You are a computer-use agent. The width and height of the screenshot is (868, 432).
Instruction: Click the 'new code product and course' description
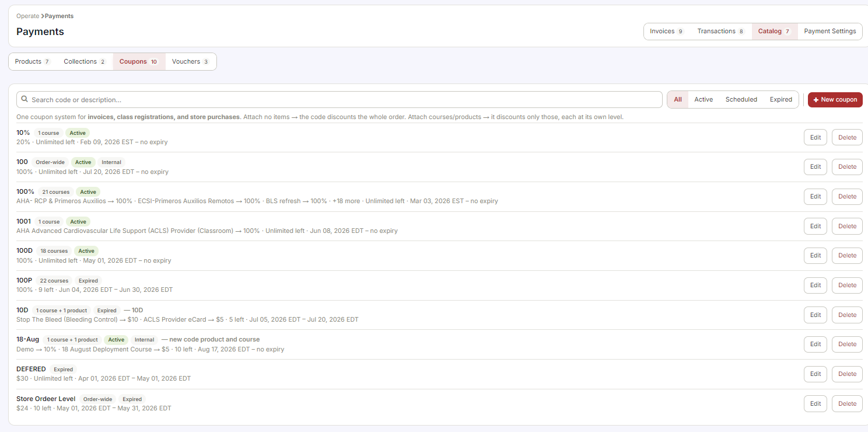(211, 339)
